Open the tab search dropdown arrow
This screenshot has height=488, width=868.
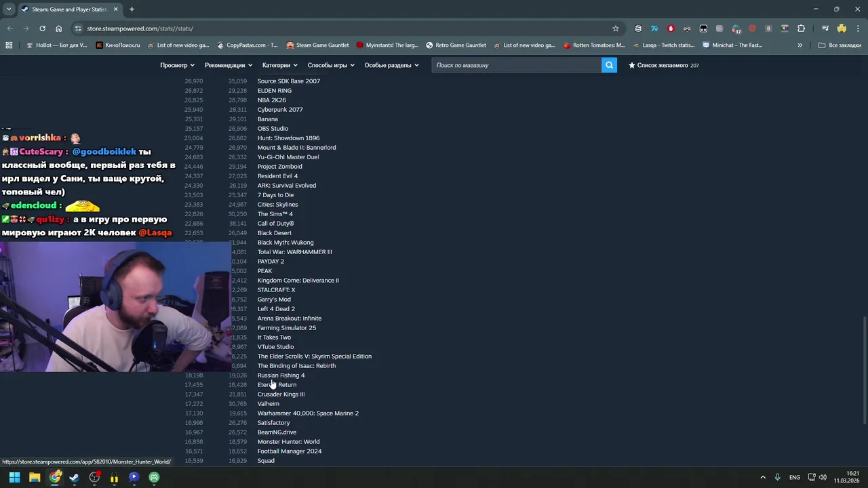9,9
